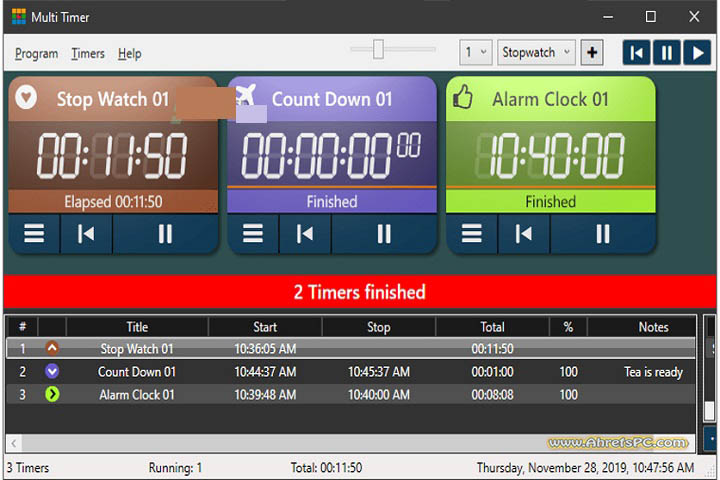720x480 pixels.
Task: Open the Timers menu
Action: click(x=88, y=54)
